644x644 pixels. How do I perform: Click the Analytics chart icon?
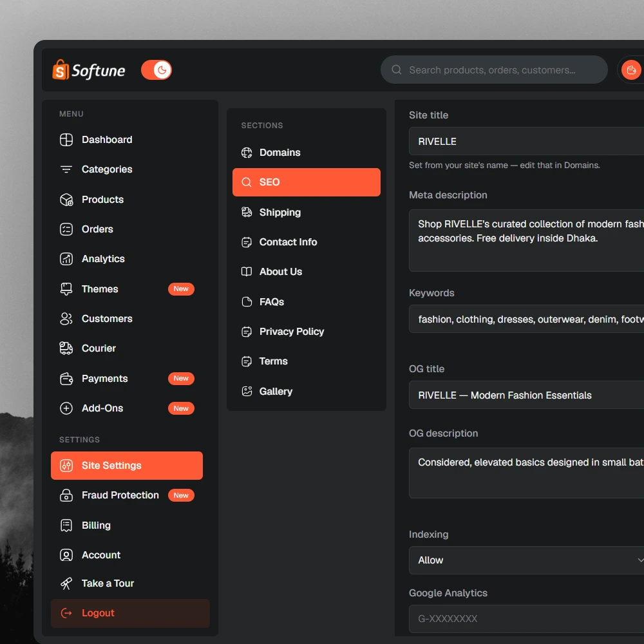click(66, 259)
